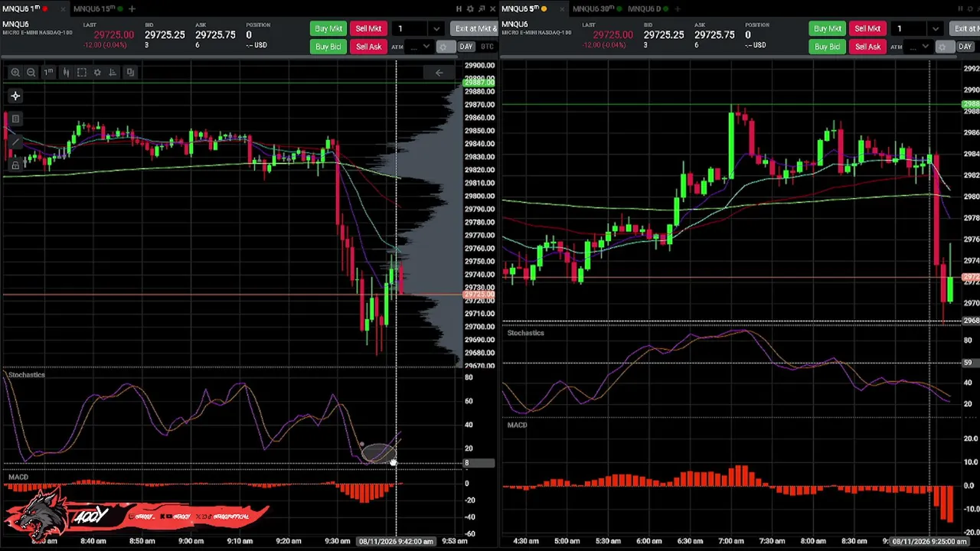The image size is (980, 551).
Task: Open chart settings gear in left chart toolbar
Action: coord(97,72)
